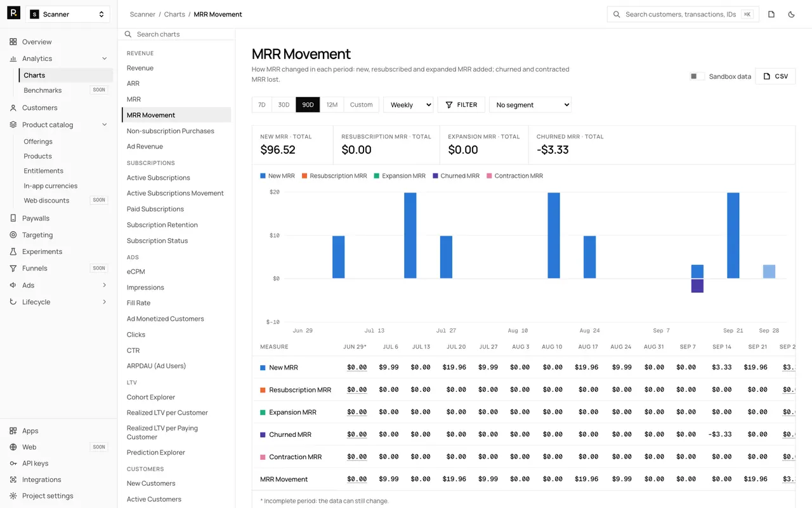Click the API keys key icon

click(x=13, y=464)
